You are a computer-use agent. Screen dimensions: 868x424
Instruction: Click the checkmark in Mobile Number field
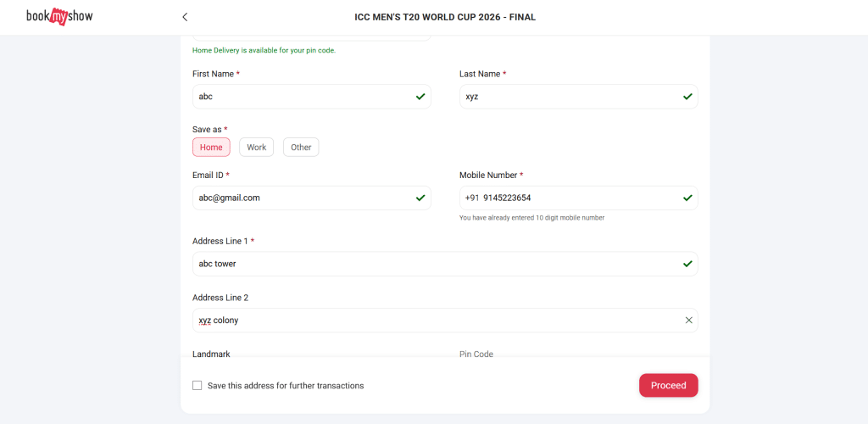[x=687, y=198]
